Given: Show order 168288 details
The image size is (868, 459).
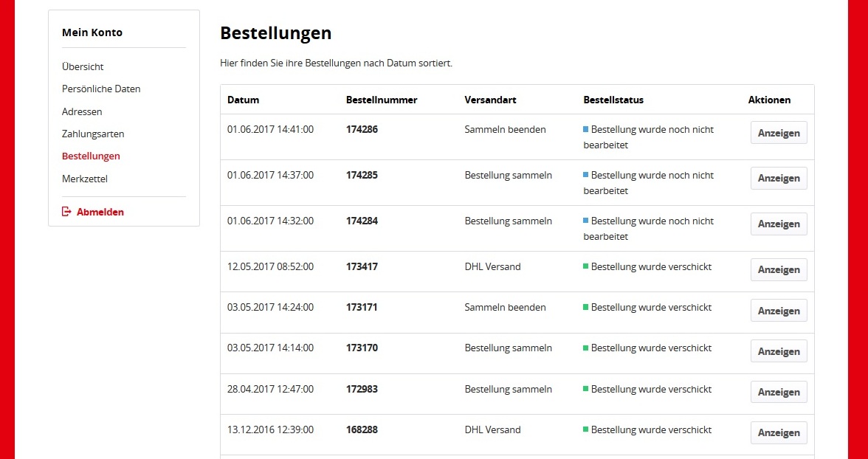Looking at the screenshot, I should [x=779, y=433].
